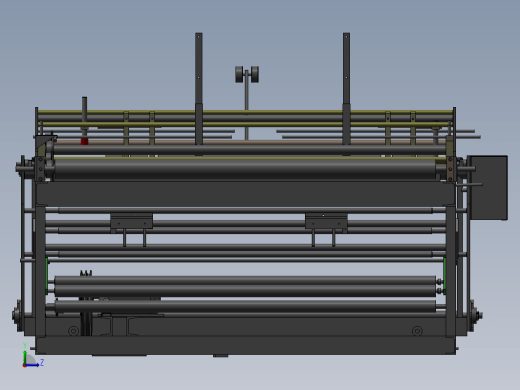Select the bottom base beam of the machine
The image size is (520, 390).
(x=246, y=346)
